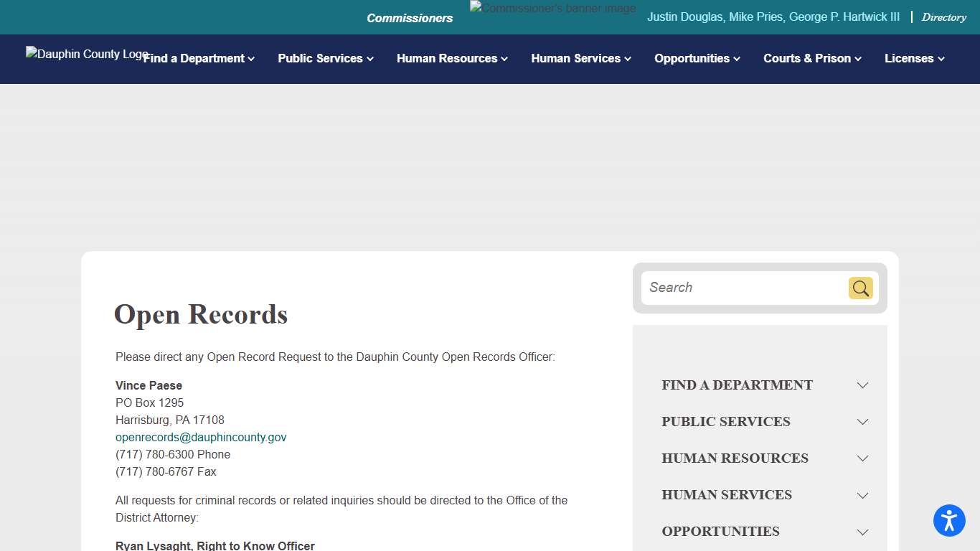
Task: Open the Public Services dropdown
Action: coord(325,59)
